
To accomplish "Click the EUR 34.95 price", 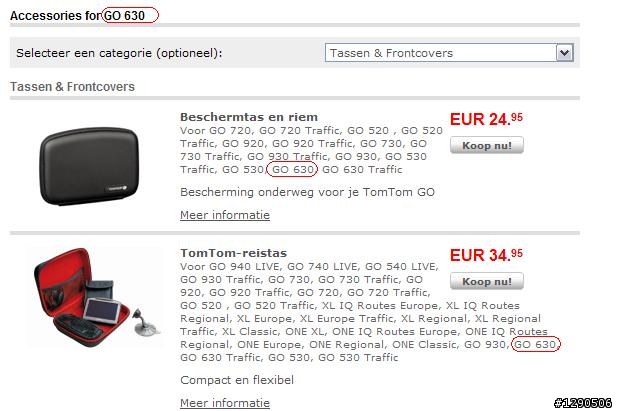I will pos(486,255).
